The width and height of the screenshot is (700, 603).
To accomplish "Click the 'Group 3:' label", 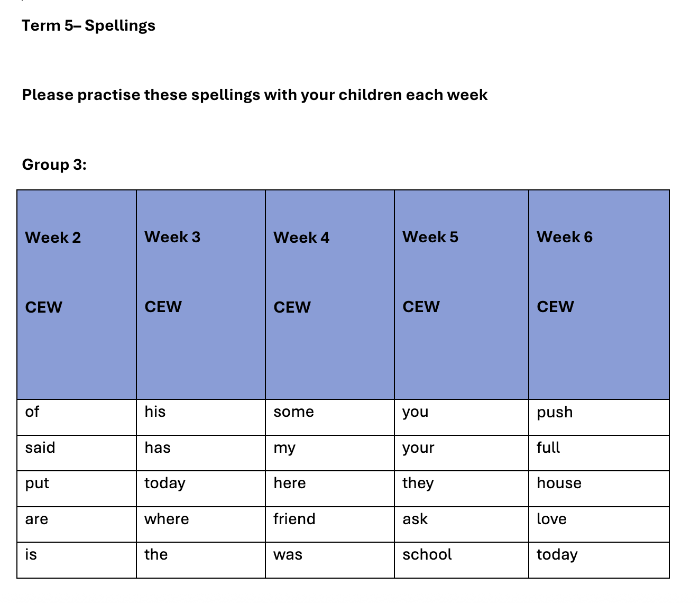I will [54, 165].
